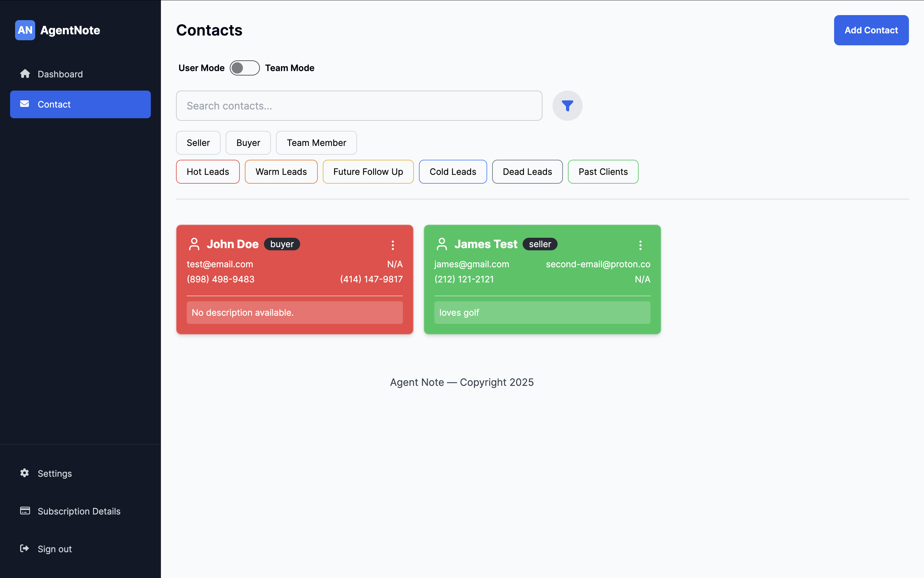Image resolution: width=924 pixels, height=578 pixels.
Task: Click the search contacts field
Action: tap(358, 106)
